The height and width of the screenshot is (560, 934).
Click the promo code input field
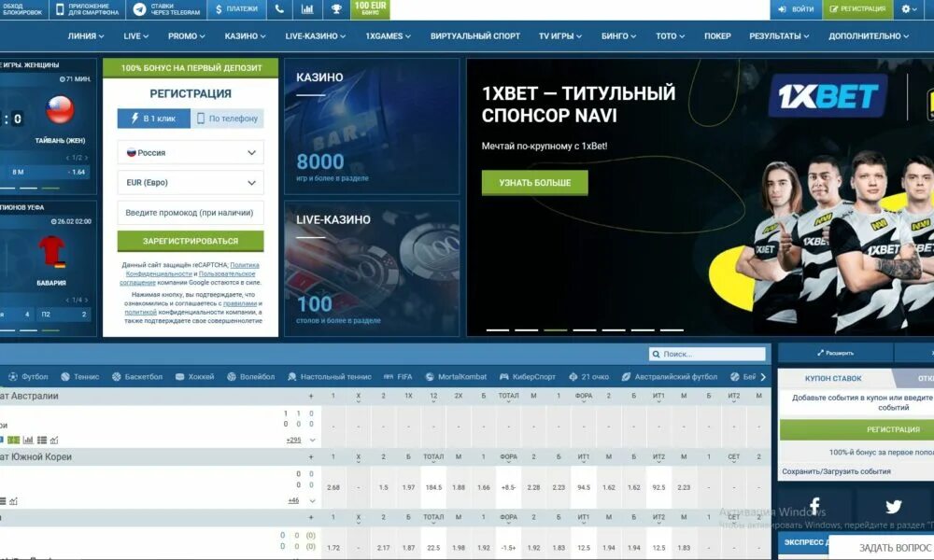coord(191,213)
